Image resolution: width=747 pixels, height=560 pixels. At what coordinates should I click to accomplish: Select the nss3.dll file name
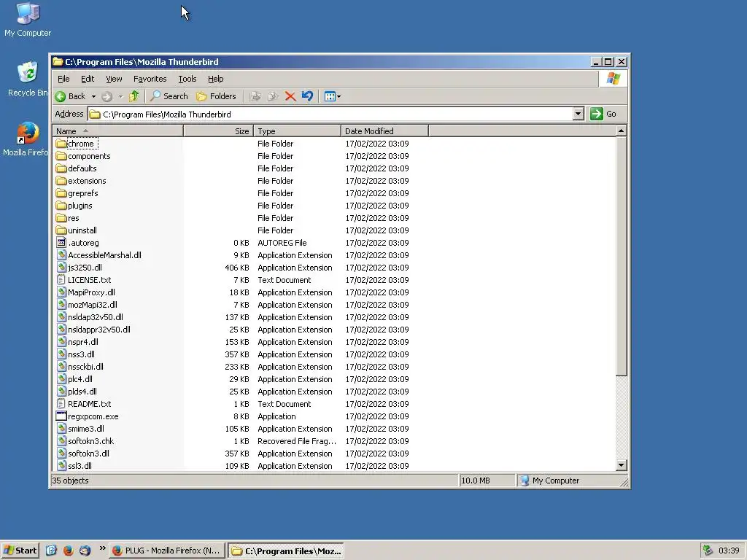click(x=81, y=354)
